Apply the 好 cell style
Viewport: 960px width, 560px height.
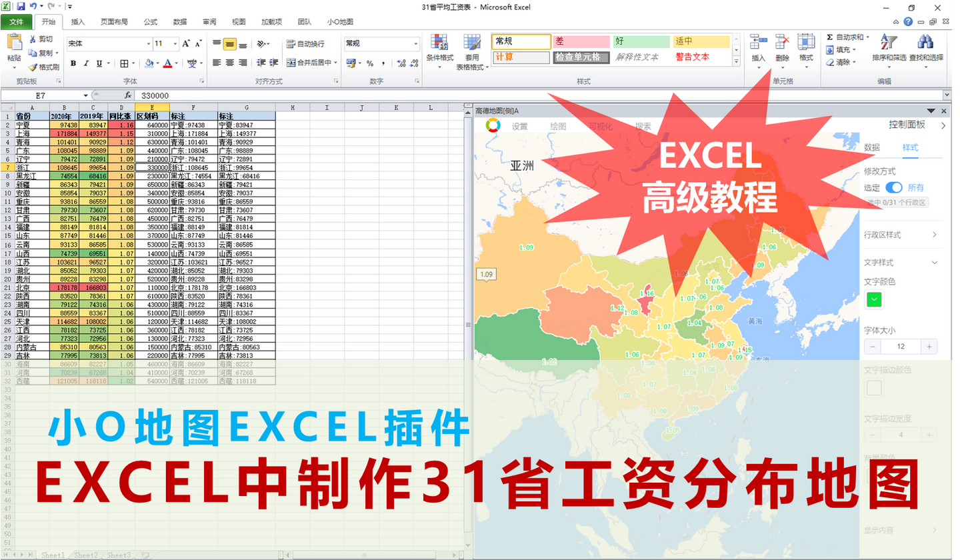[641, 41]
